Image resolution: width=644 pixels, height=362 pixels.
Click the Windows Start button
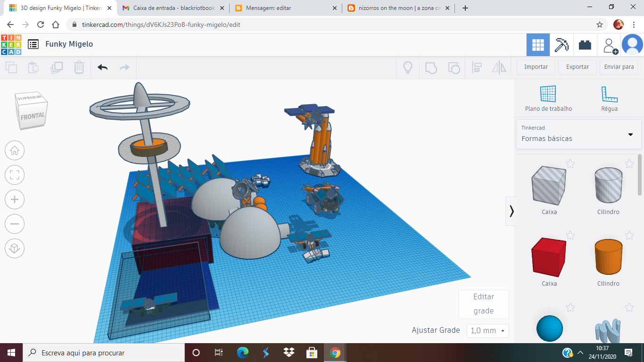11,353
